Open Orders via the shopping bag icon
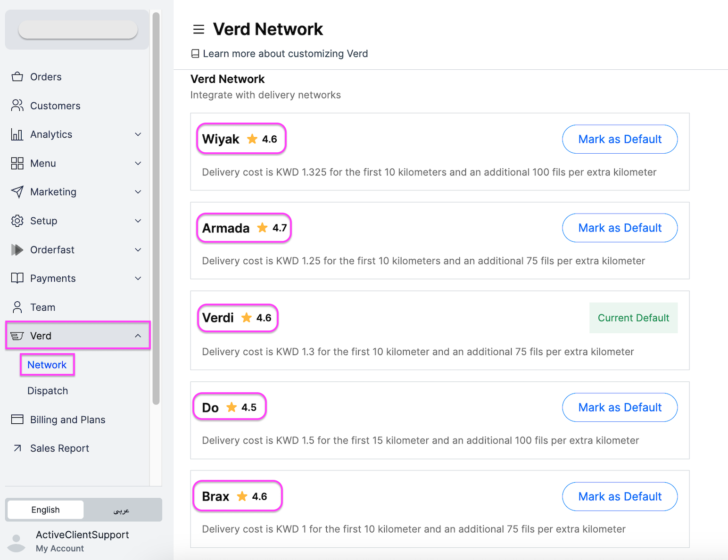Image resolution: width=728 pixels, height=560 pixels. (17, 77)
